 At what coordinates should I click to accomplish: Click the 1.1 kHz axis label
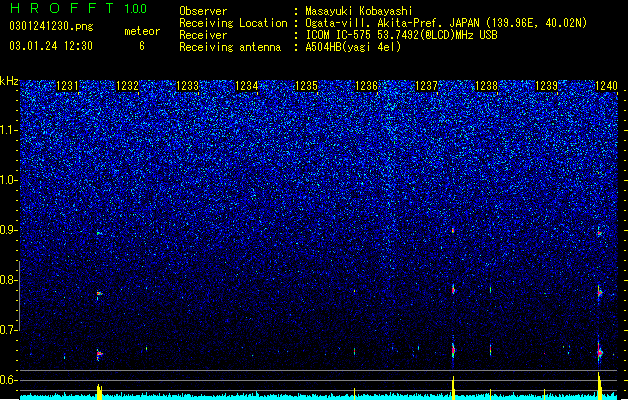coord(9,130)
